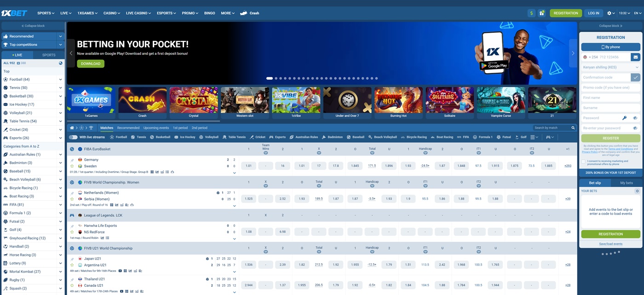Click the Crash plane icon in navbar
Screen dimensions: 644x295
[244, 13]
